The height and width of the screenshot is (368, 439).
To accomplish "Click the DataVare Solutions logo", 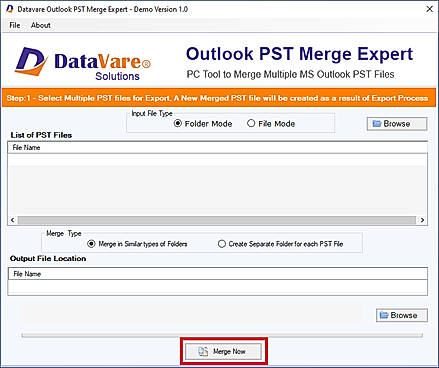I will point(83,63).
